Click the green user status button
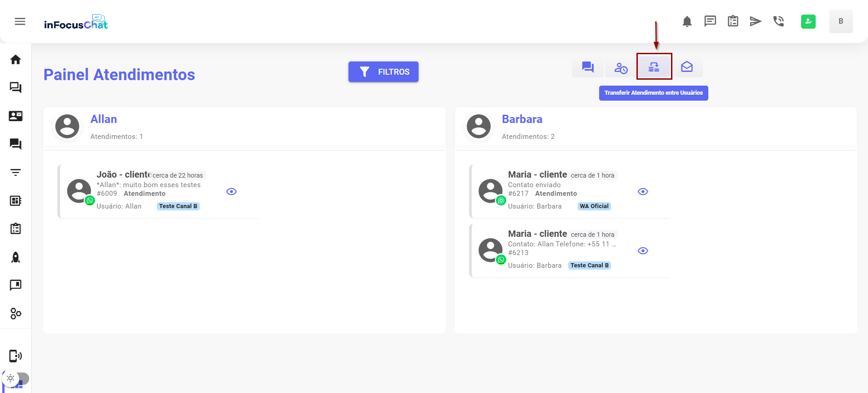Viewport: 868px width, 393px height. pos(808,21)
